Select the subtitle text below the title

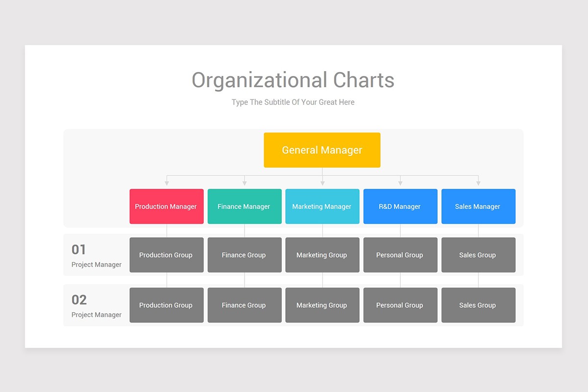point(293,102)
